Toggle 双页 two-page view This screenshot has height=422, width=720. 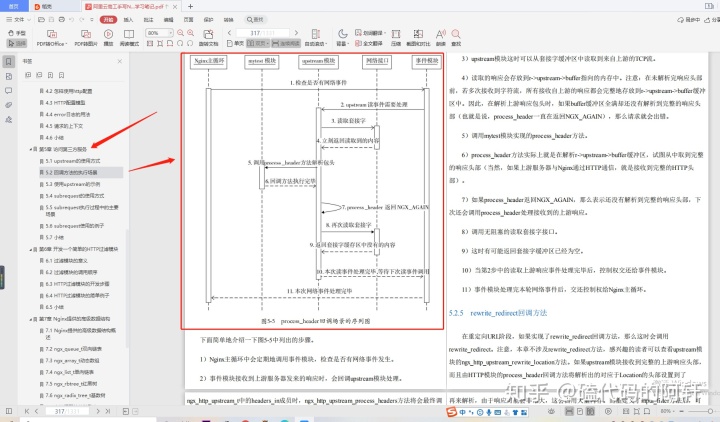pyautogui.click(x=258, y=43)
